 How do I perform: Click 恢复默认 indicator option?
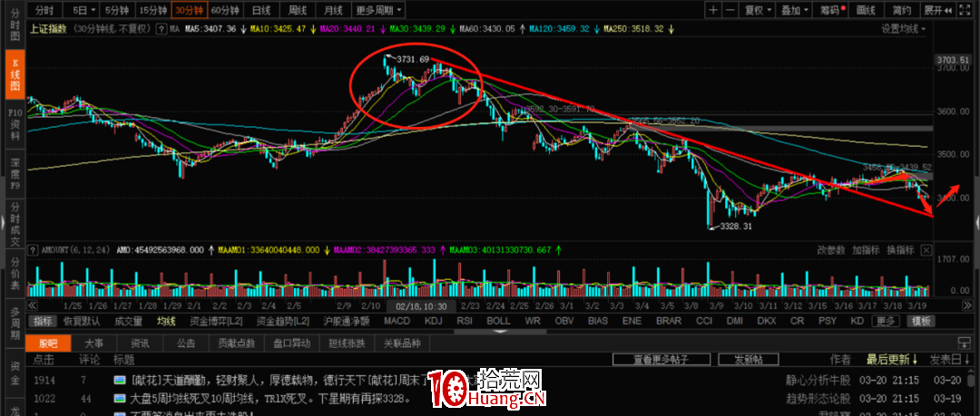pos(82,321)
